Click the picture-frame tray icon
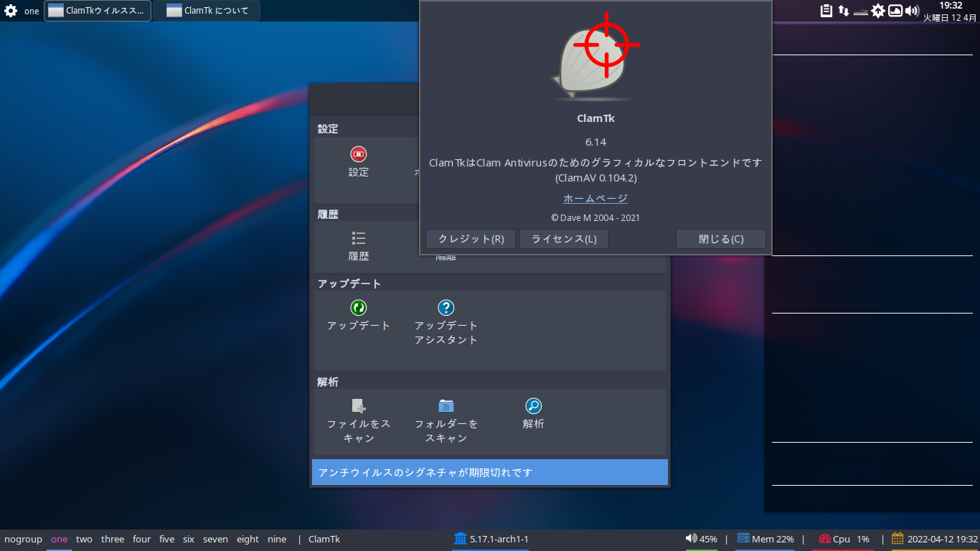This screenshot has height=551, width=980. pos(895,11)
